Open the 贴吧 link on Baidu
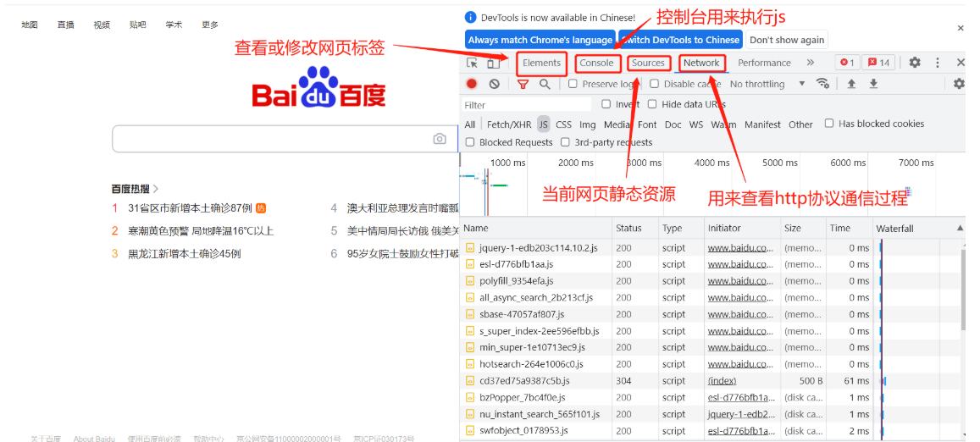This screenshot has height=442, width=980. point(137,25)
